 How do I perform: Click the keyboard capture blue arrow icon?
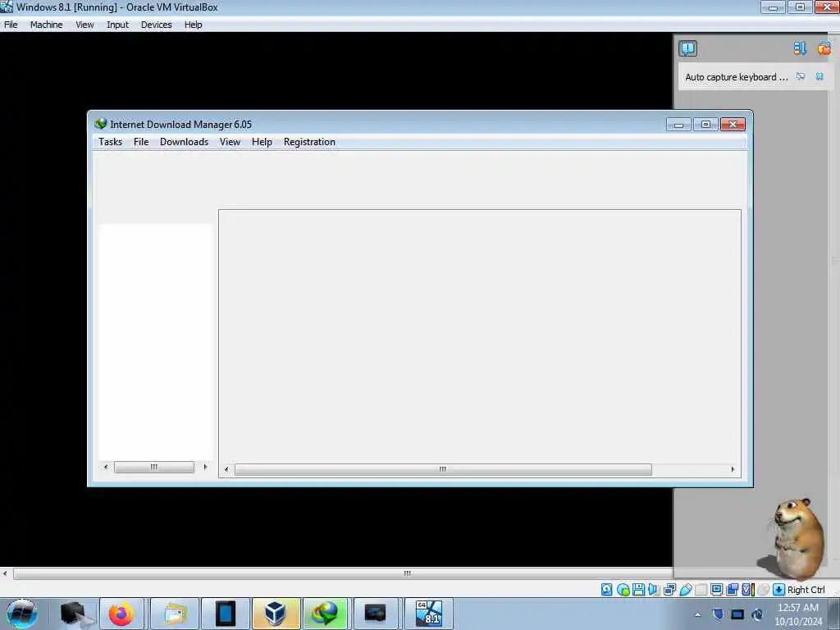coord(779,590)
